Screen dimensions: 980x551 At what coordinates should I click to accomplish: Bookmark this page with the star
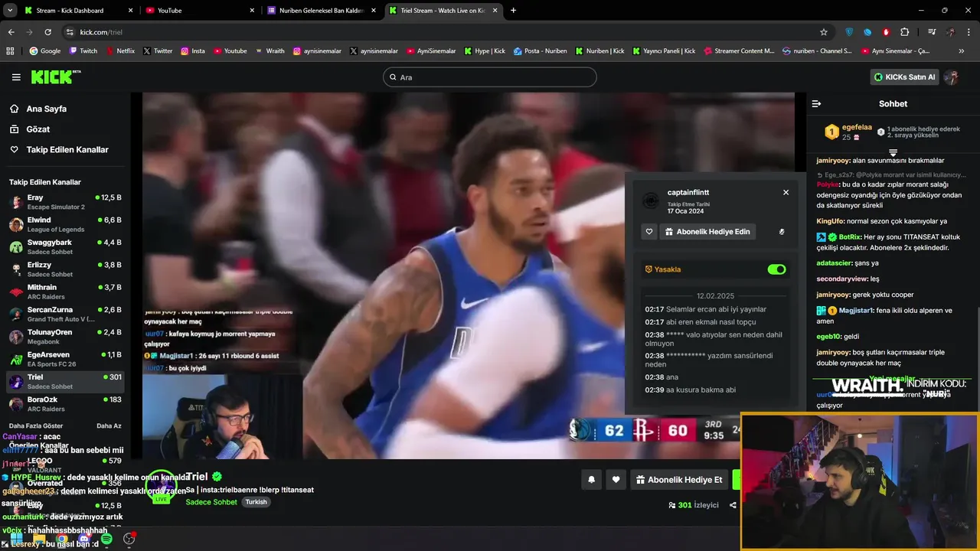pos(824,32)
